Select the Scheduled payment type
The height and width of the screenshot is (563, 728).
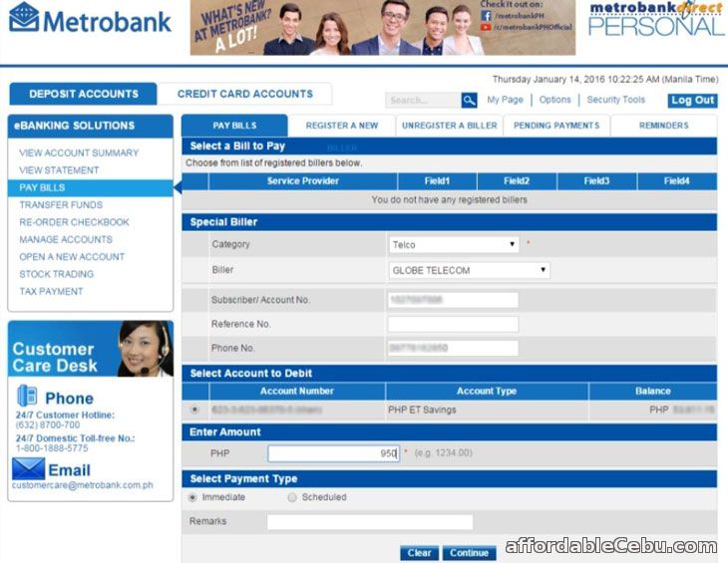pos(292,497)
